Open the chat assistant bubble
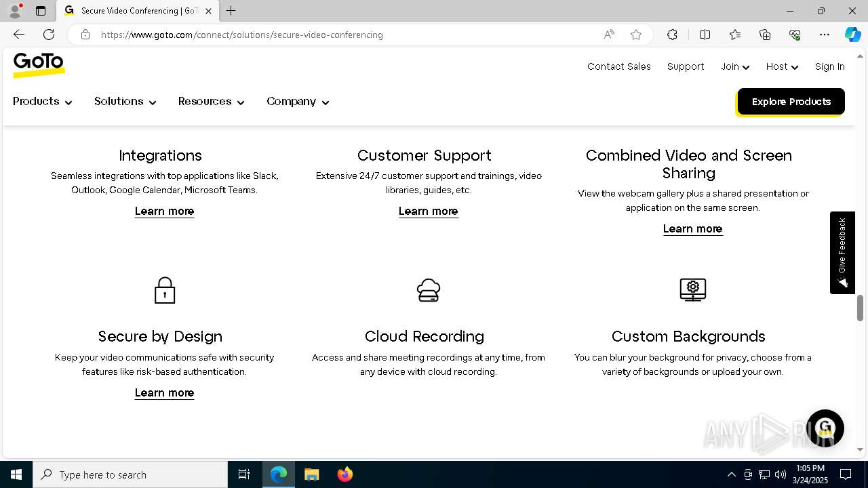Viewport: 868px width, 488px height. coord(825,428)
